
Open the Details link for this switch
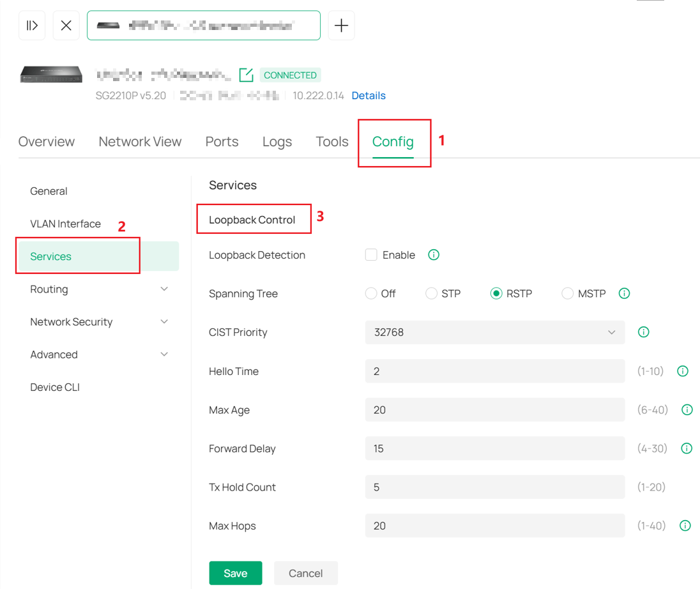click(369, 95)
